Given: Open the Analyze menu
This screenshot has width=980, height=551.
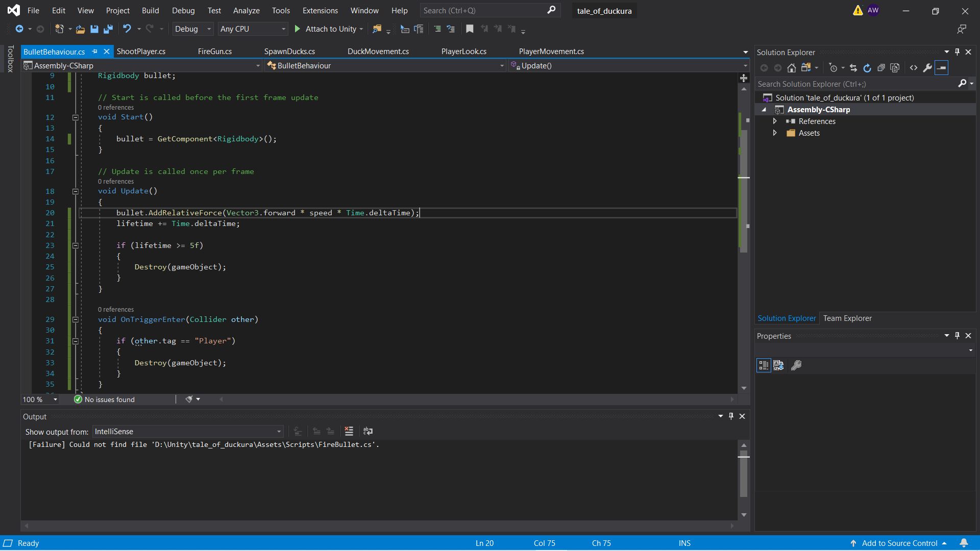Looking at the screenshot, I should tap(246, 11).
